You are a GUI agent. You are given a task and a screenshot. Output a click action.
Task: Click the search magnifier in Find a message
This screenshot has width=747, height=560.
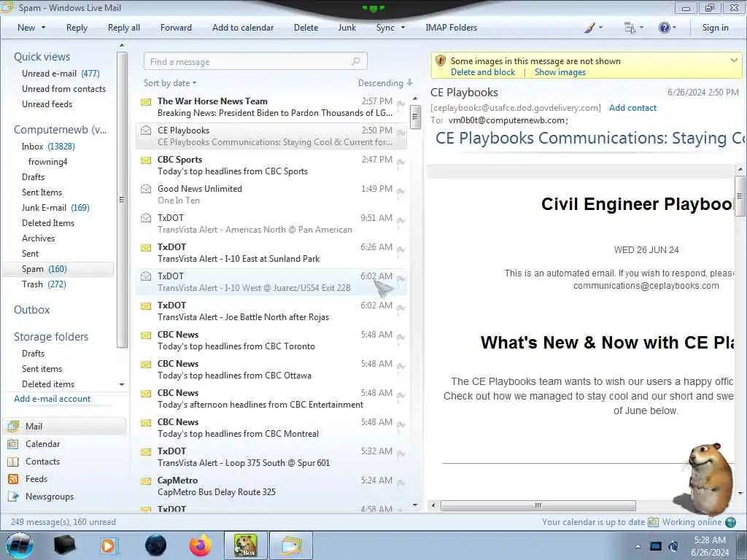coord(355,61)
